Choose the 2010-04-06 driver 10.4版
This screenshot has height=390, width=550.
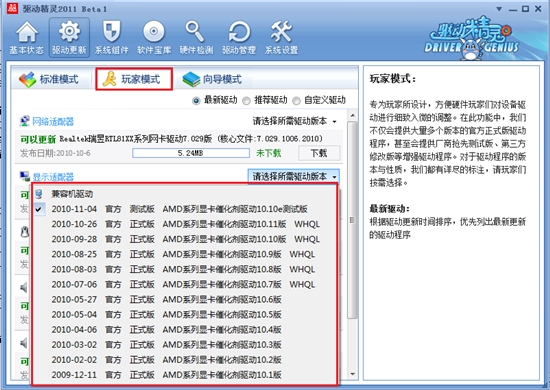185,330
